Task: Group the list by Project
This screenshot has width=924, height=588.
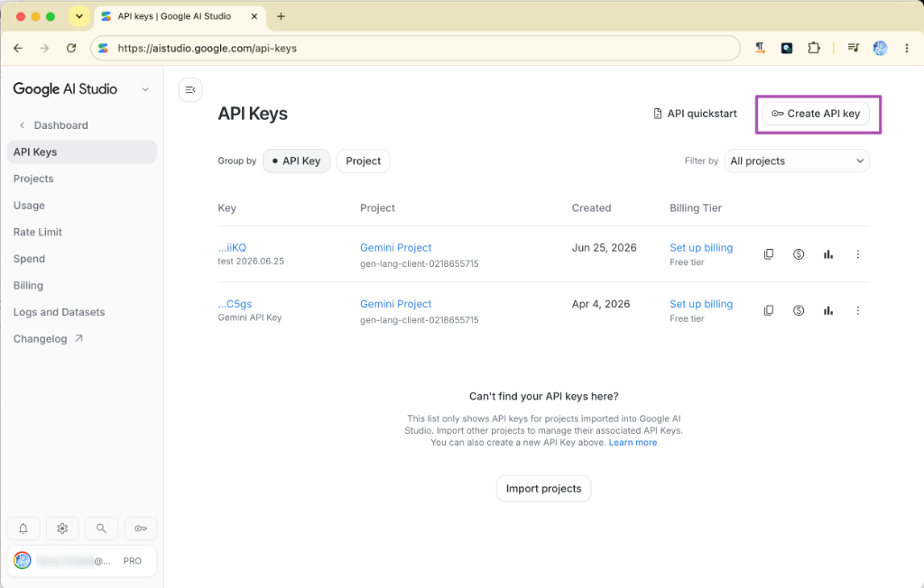Action: [x=363, y=161]
